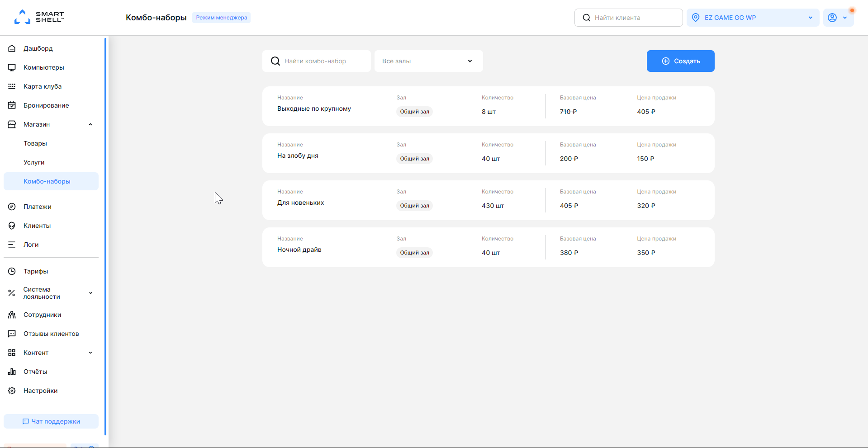The height and width of the screenshot is (448, 868).
Task: Click the Отзывы клиентов message icon
Action: [12, 334]
